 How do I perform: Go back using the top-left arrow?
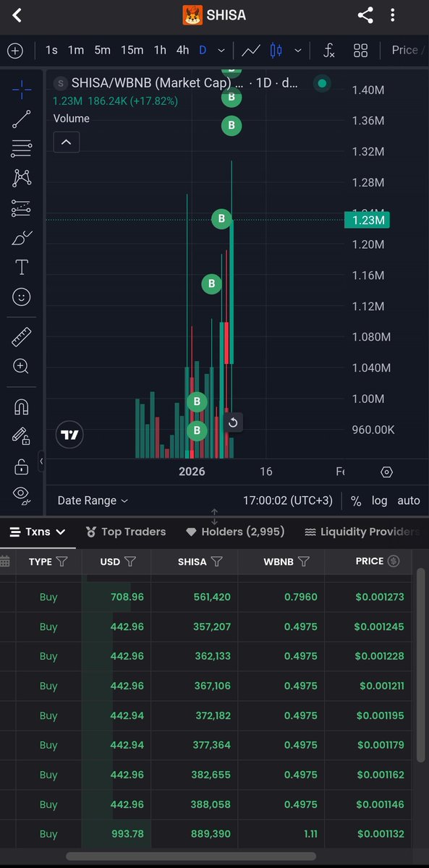coord(17,15)
